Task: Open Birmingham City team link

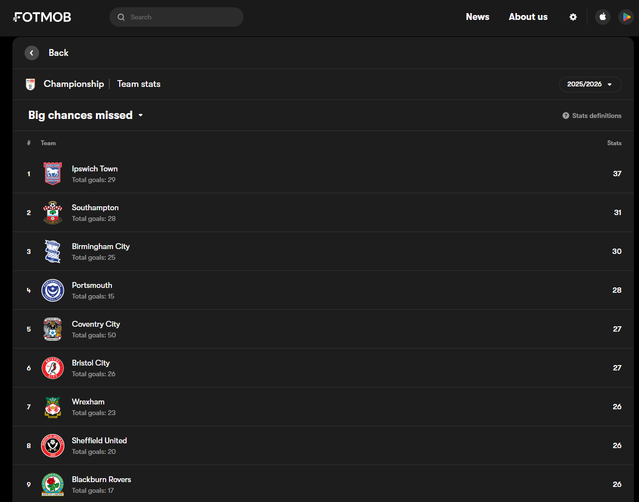Action: coord(100,246)
